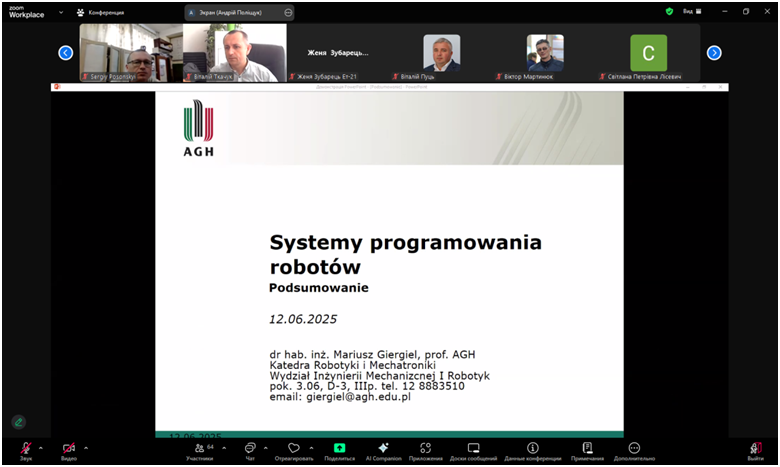Restore down the Zoom window
The image size is (780, 467).
(746, 11)
